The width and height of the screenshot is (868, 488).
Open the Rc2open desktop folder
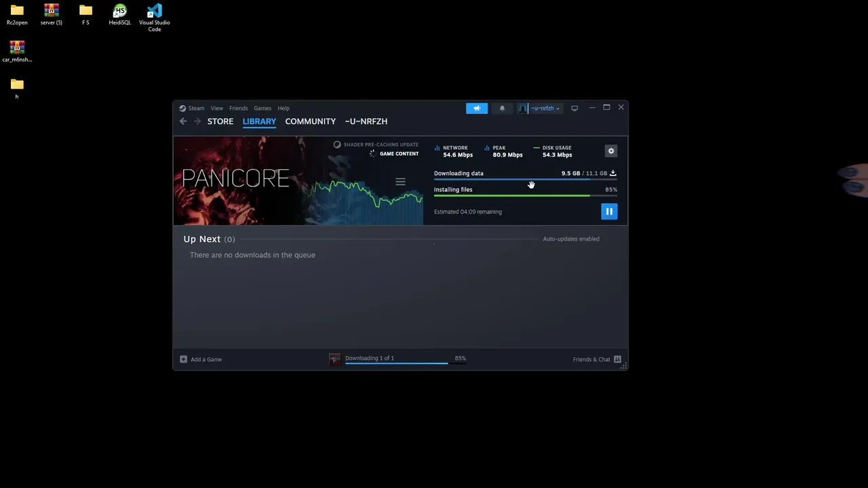pyautogui.click(x=17, y=15)
